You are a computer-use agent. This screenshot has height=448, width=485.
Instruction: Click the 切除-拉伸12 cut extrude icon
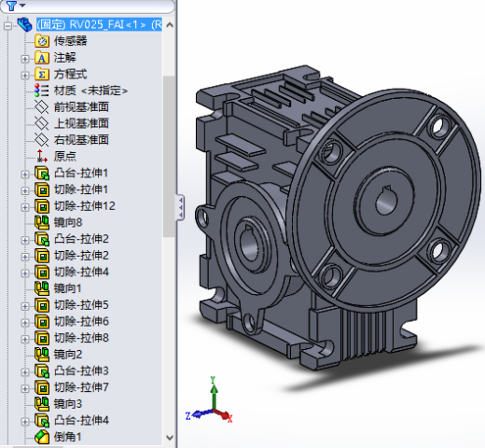click(42, 206)
